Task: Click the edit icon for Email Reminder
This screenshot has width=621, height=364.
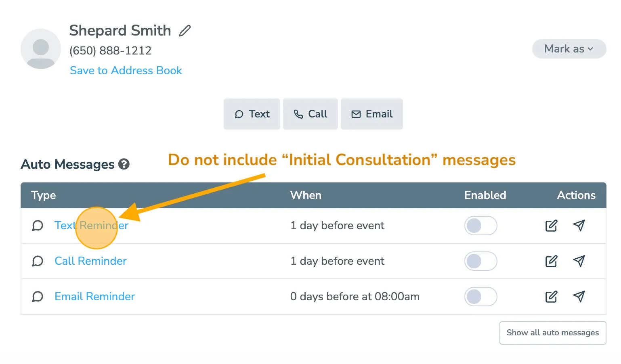Action: [x=552, y=297]
